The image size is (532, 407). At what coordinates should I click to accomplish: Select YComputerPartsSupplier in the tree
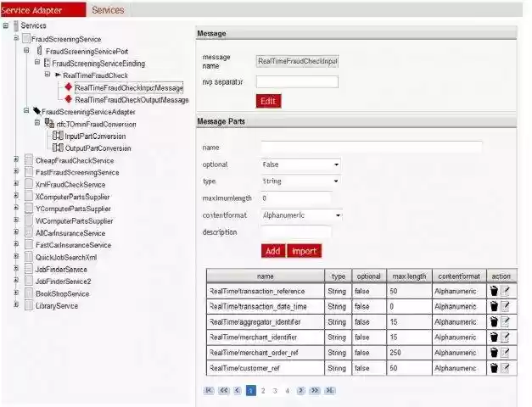point(73,209)
